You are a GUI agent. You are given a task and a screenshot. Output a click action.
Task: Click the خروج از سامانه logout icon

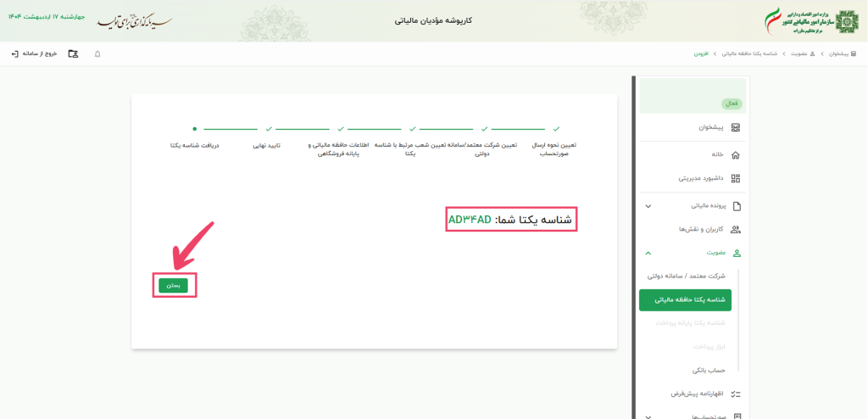[x=15, y=54]
